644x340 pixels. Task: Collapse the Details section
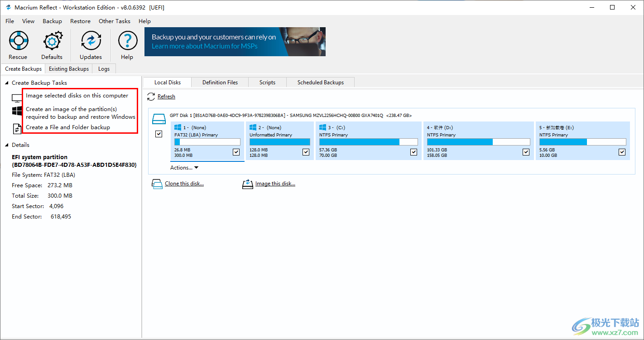pos(7,145)
